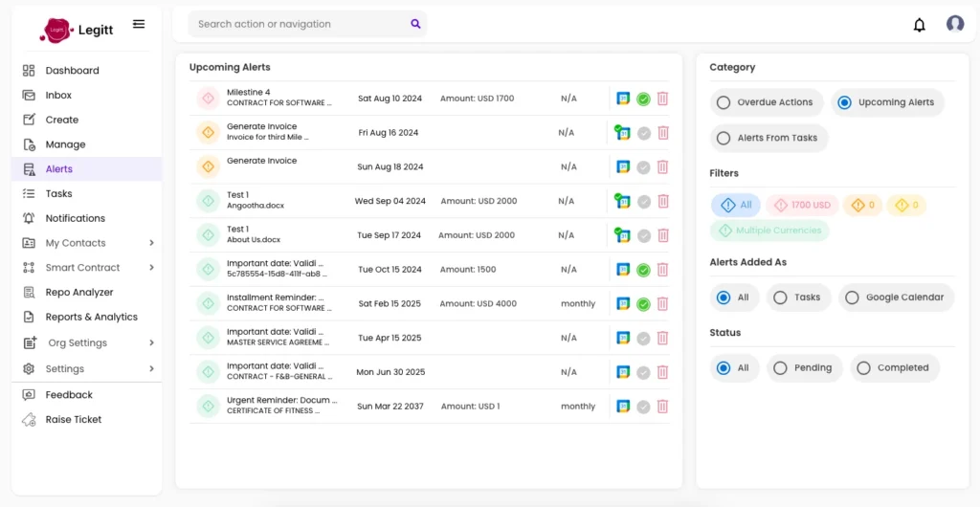Screen dimensions: 980x507
Task: Mark Tue Apr 15 2025 alert complete
Action: (643, 338)
